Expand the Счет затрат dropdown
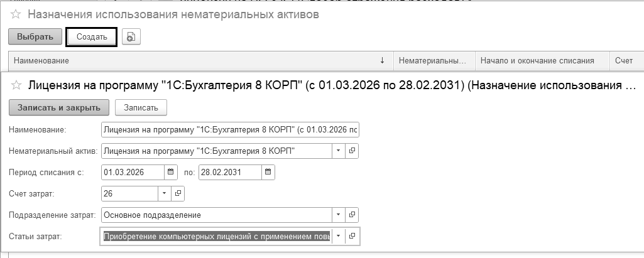This screenshot has width=644, height=258. point(164,193)
